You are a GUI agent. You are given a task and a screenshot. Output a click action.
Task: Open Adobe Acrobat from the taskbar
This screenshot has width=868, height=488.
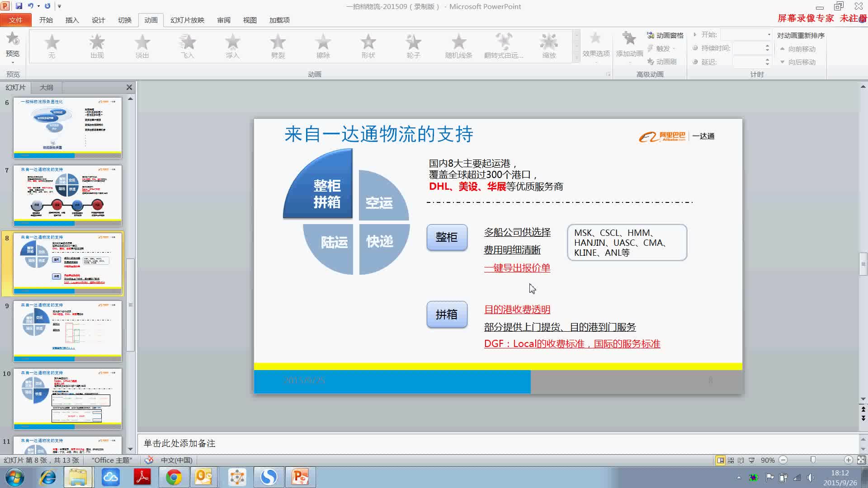coord(142,477)
